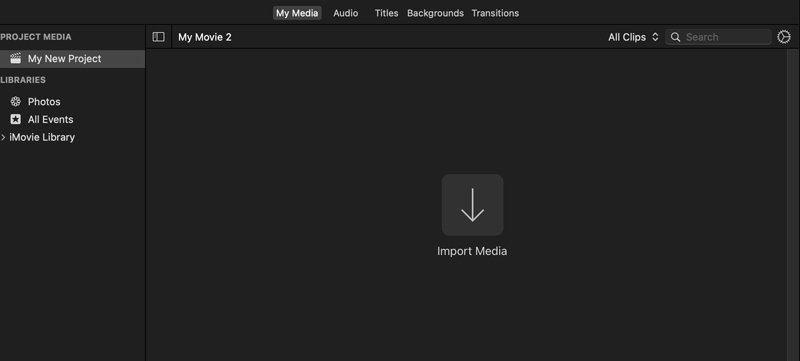The height and width of the screenshot is (361, 800).
Task: Click the clapperboard icon beside My New Project
Action: point(16,59)
